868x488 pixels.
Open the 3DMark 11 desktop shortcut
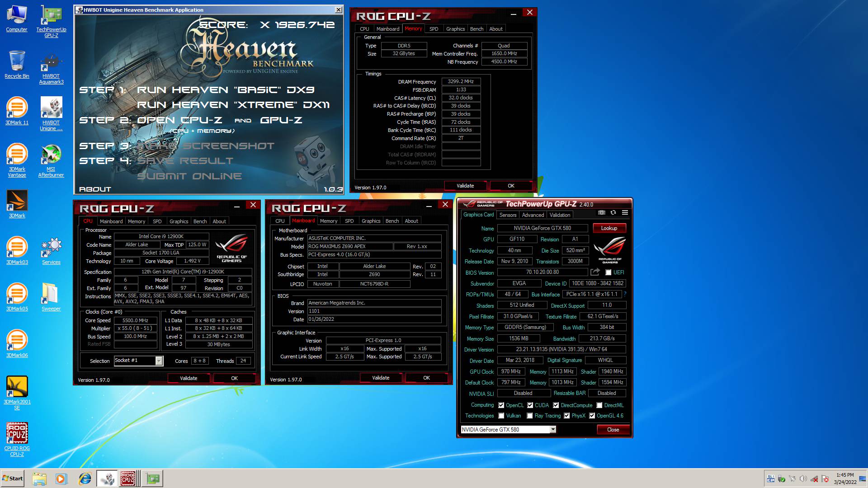(x=17, y=111)
